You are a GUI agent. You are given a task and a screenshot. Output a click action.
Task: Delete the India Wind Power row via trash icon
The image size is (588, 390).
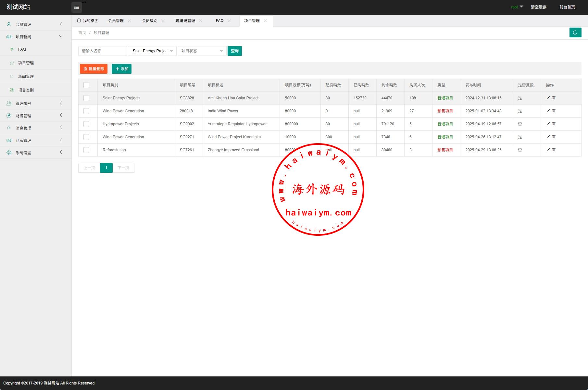554,111
